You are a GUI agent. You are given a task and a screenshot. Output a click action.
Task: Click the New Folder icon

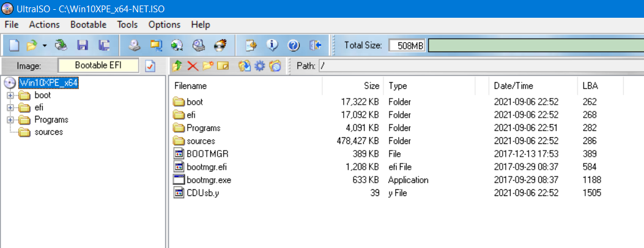tap(208, 66)
